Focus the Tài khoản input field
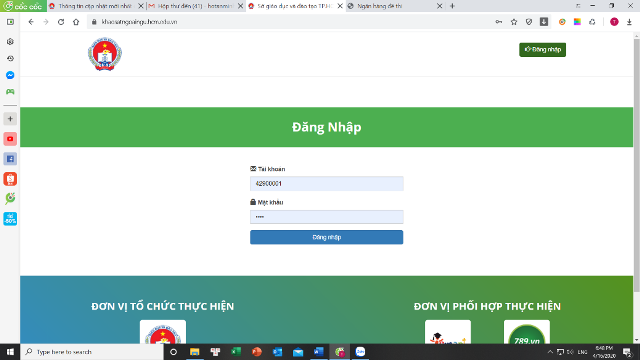This screenshot has width=640, height=360. pyautogui.click(x=327, y=184)
